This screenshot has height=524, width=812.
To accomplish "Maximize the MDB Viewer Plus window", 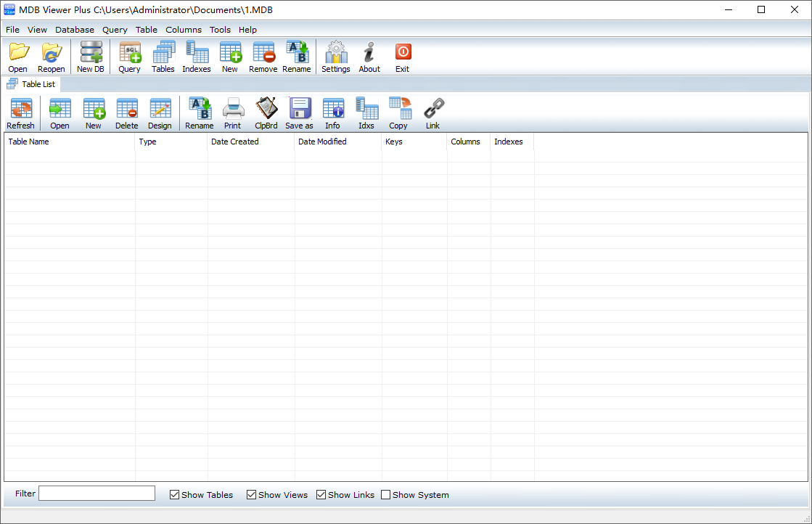I will click(761, 10).
